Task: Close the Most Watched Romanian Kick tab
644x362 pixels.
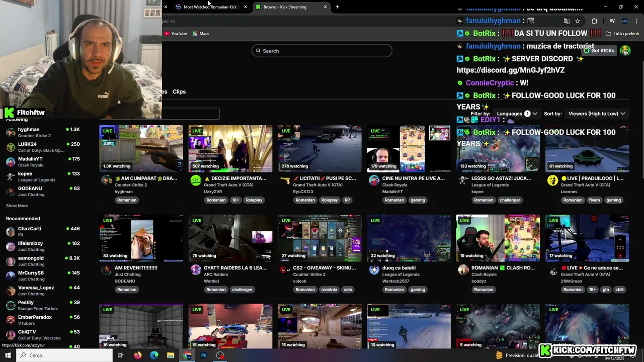Action: [246, 7]
